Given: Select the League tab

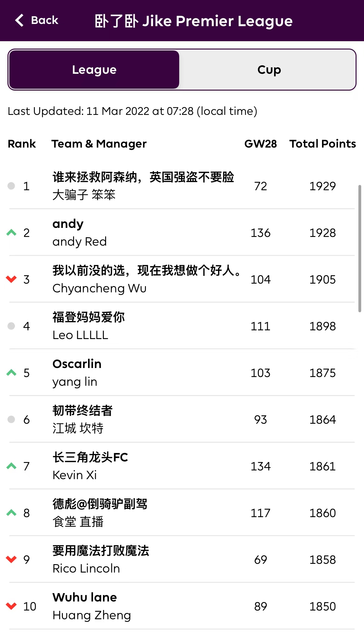Looking at the screenshot, I should click(94, 70).
